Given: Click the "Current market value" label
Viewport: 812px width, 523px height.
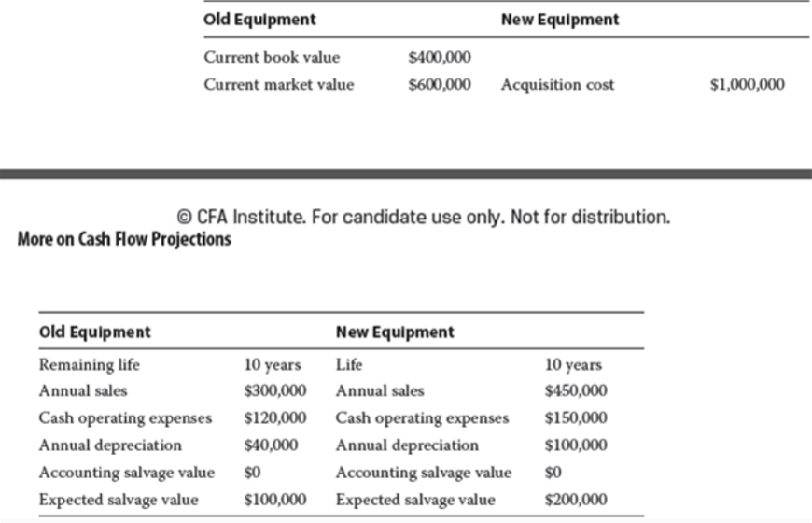Looking at the screenshot, I should [x=279, y=85].
